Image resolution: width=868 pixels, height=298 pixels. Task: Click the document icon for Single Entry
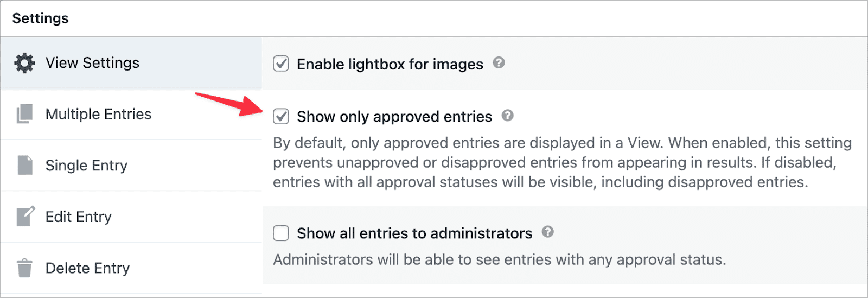click(24, 165)
